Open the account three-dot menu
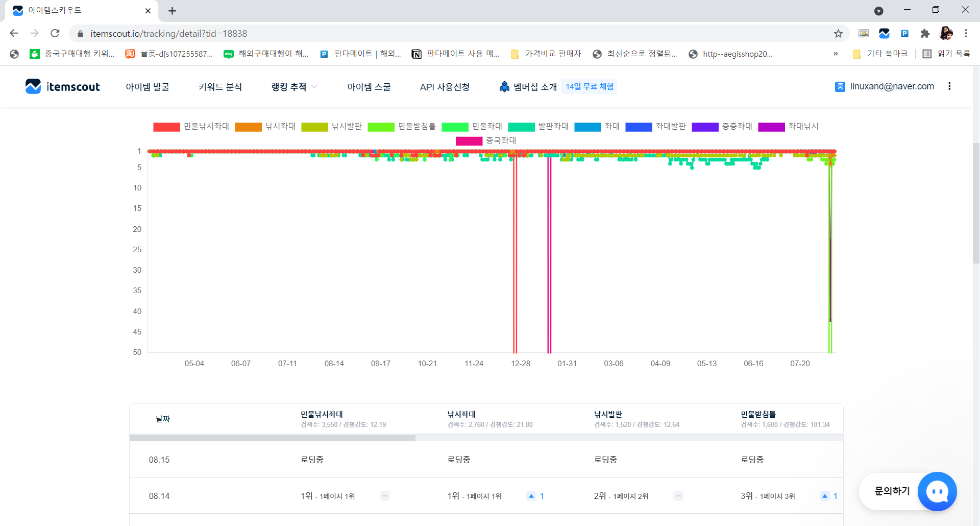 click(x=949, y=86)
